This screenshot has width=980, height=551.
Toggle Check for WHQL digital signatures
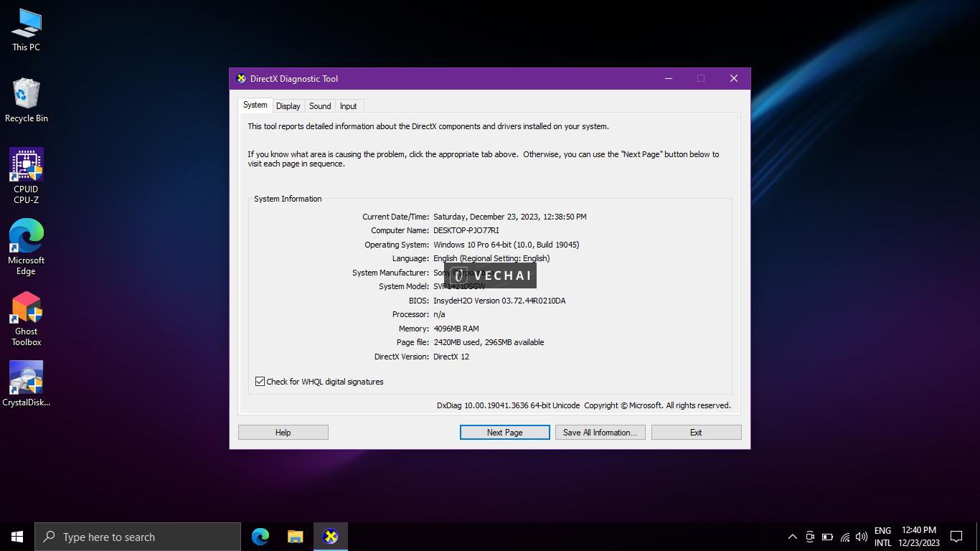(260, 382)
